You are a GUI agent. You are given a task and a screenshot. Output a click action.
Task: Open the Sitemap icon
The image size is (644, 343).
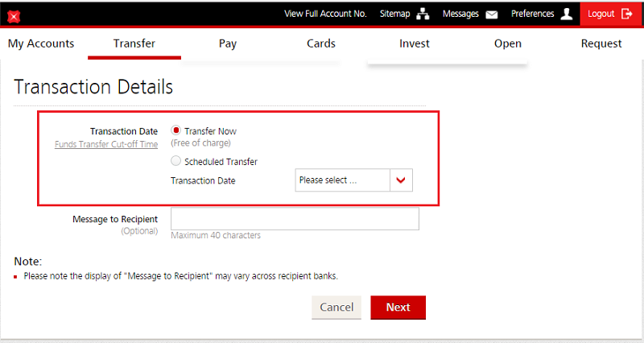coord(423,14)
